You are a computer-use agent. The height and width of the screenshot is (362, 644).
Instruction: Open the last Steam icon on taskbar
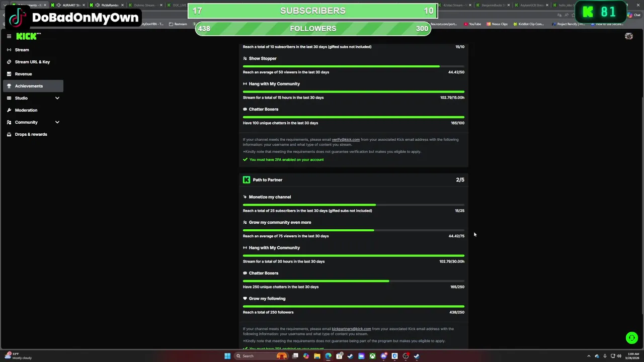pyautogui.click(x=417, y=356)
